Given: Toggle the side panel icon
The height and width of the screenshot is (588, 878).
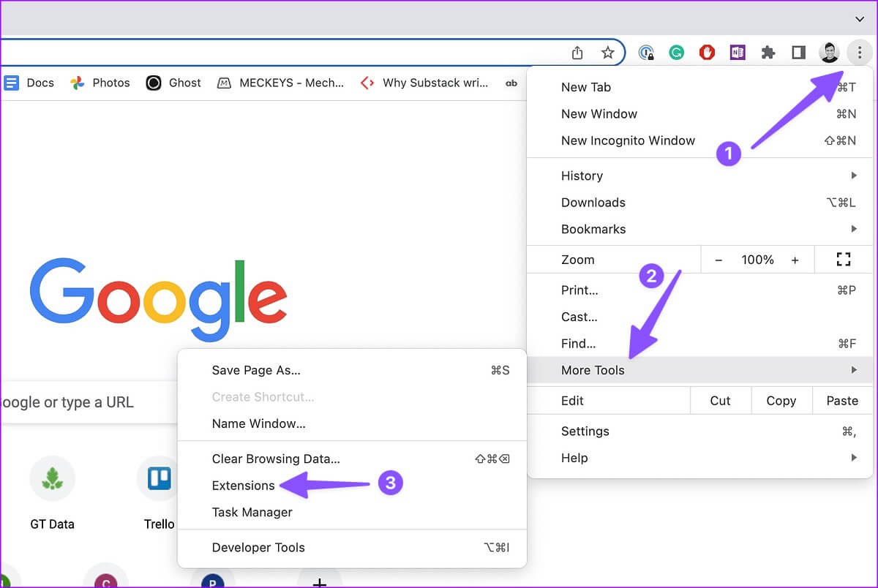Looking at the screenshot, I should click(x=798, y=53).
